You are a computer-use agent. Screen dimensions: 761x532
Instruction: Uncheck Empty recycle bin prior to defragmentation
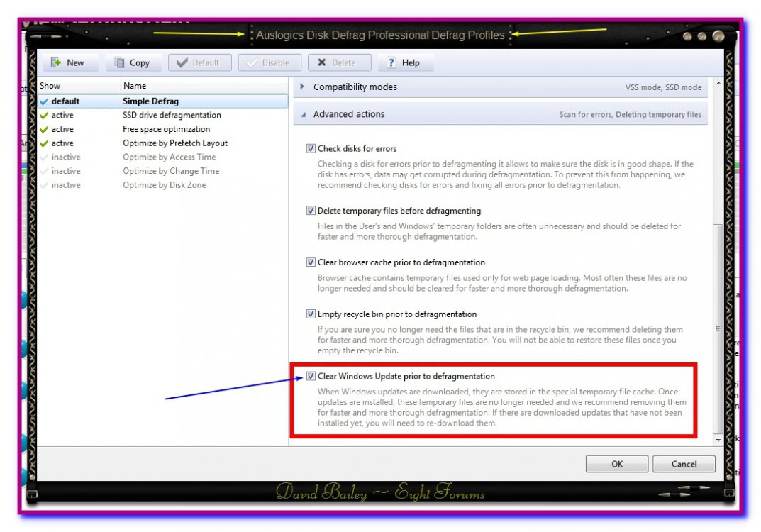[311, 314]
